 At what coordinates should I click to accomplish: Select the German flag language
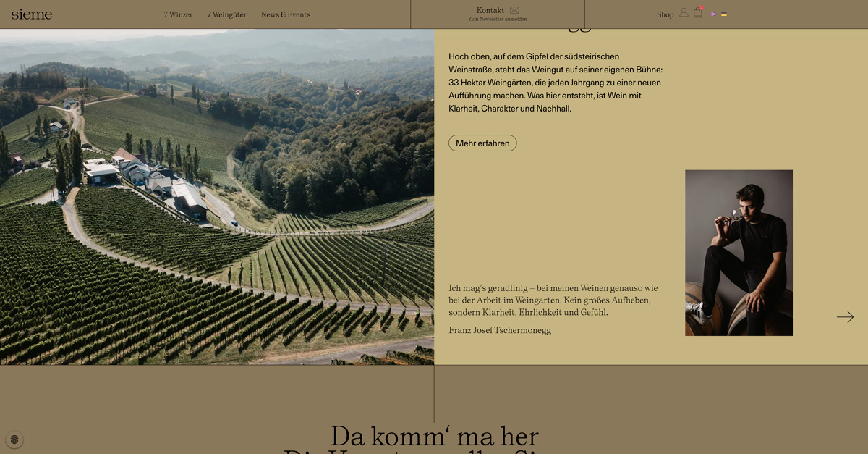[x=724, y=14]
